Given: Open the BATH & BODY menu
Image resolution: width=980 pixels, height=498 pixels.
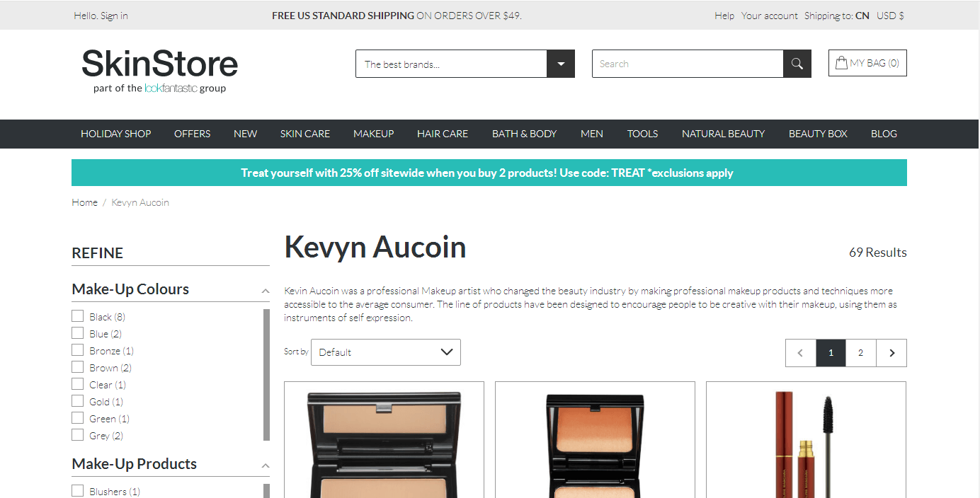Looking at the screenshot, I should 525,134.
